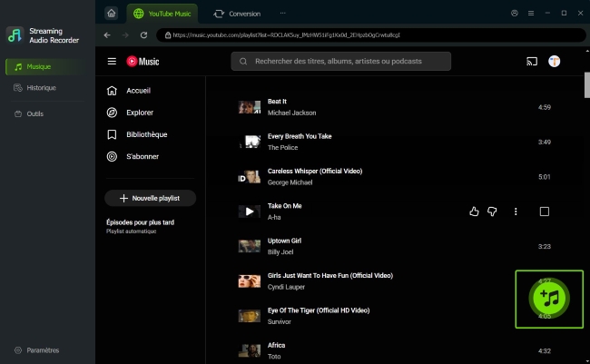Toggle the YouTube Music hamburger guide menu
Viewport: 590px width, 364px height.
pos(112,62)
